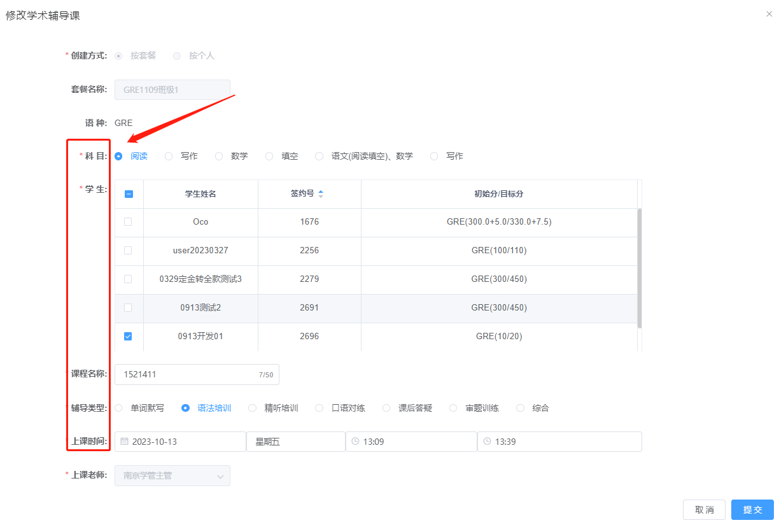This screenshot has width=779, height=532.
Task: Click the clock icon beside 13:09
Action: point(355,442)
